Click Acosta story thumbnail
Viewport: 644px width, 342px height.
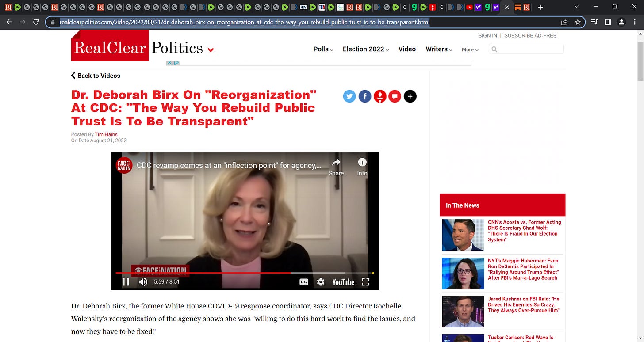pyautogui.click(x=463, y=235)
